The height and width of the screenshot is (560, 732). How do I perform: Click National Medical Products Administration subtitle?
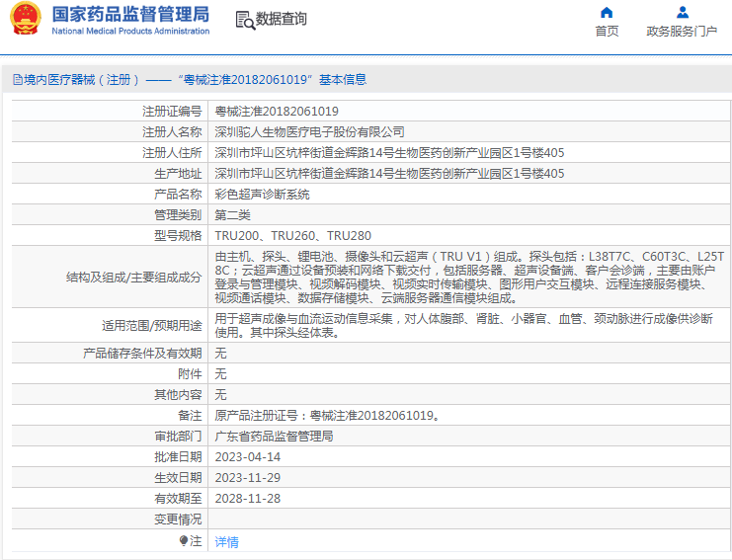[x=130, y=32]
